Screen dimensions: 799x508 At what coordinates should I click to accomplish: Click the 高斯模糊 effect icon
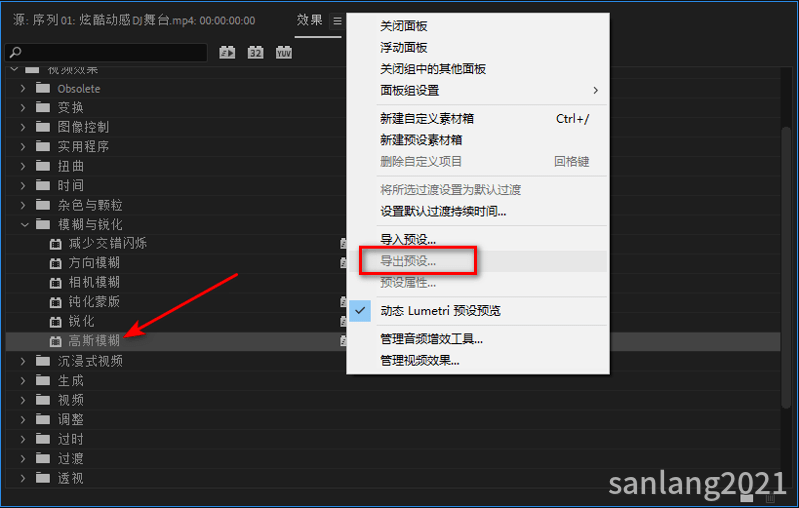[x=56, y=341]
